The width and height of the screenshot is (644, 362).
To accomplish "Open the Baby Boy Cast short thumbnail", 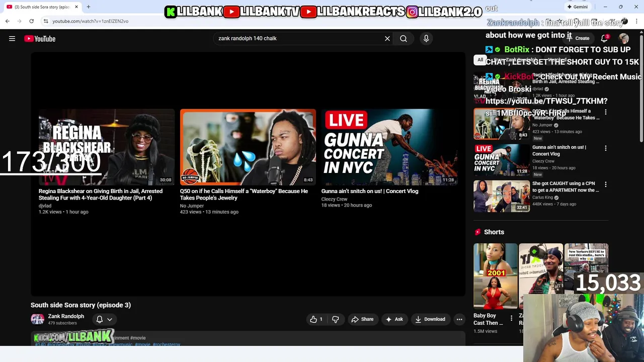I will (x=496, y=276).
